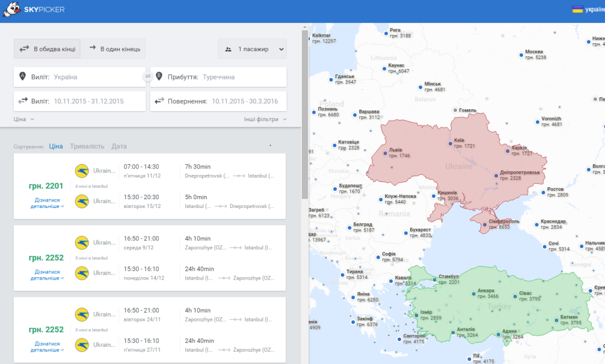
Task: Click the '4h 10min' duration on середа 9/12
Action: pos(197,239)
